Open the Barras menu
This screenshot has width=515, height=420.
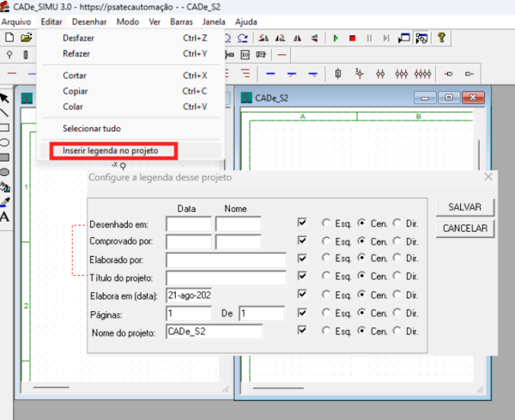pos(181,22)
